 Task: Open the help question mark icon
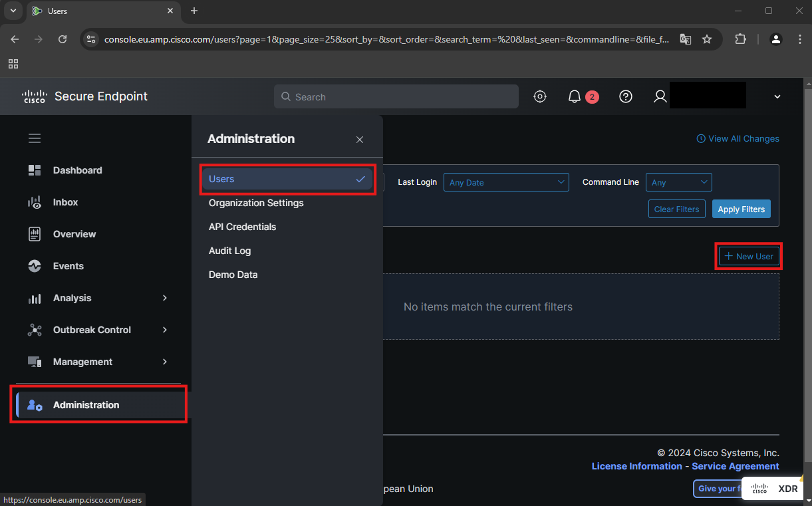click(x=625, y=96)
